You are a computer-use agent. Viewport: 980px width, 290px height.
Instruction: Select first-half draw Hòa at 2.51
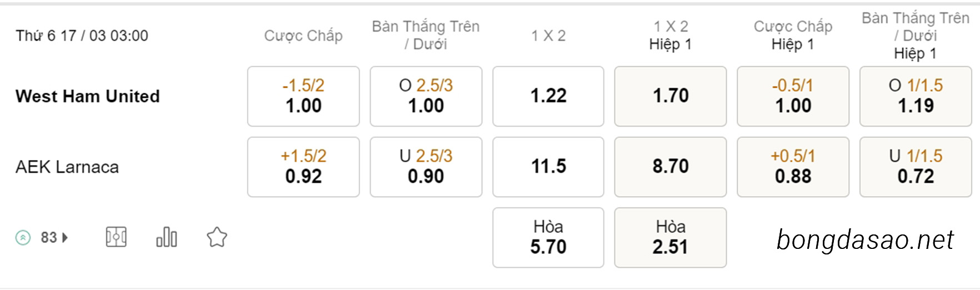pos(671,237)
